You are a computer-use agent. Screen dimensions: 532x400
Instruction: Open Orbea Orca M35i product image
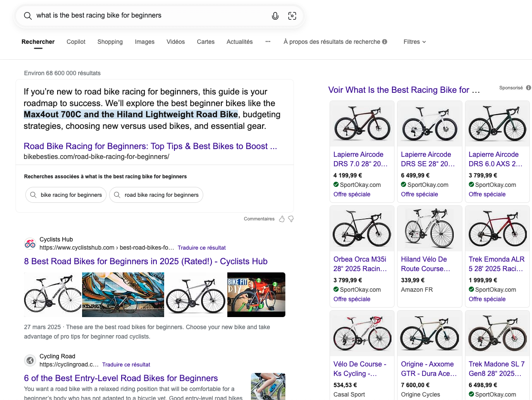tap(362, 229)
